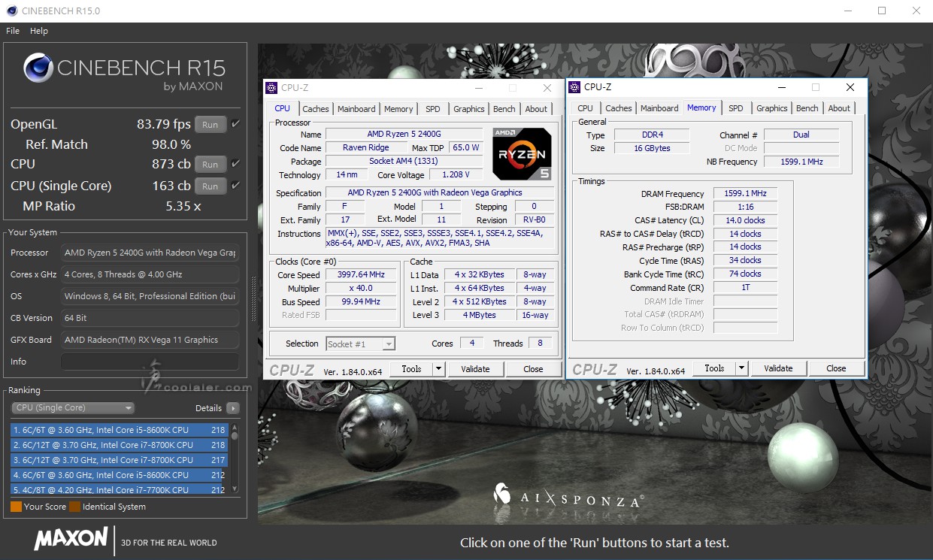
Task: Expand the ranking Details arrow
Action: coord(233,408)
